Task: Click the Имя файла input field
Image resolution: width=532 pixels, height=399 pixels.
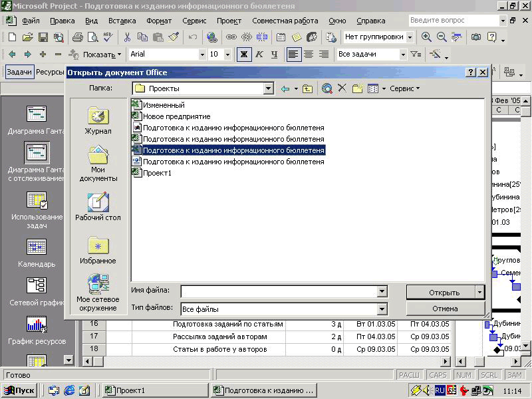Action: 279,291
